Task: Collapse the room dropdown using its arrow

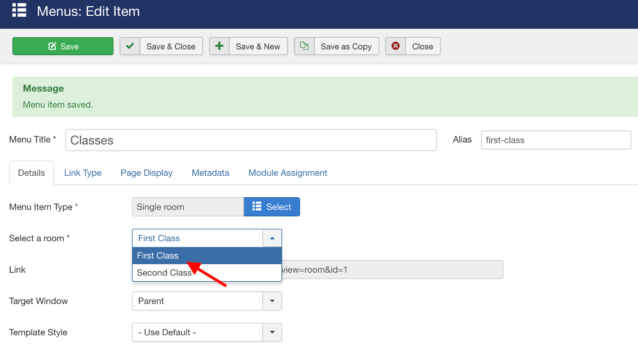Action: [272, 238]
